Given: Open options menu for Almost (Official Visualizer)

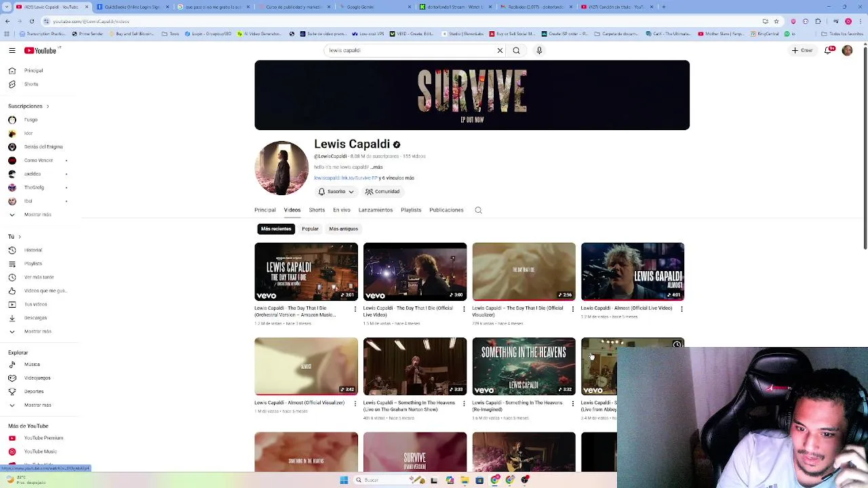Looking at the screenshot, I should [x=355, y=403].
